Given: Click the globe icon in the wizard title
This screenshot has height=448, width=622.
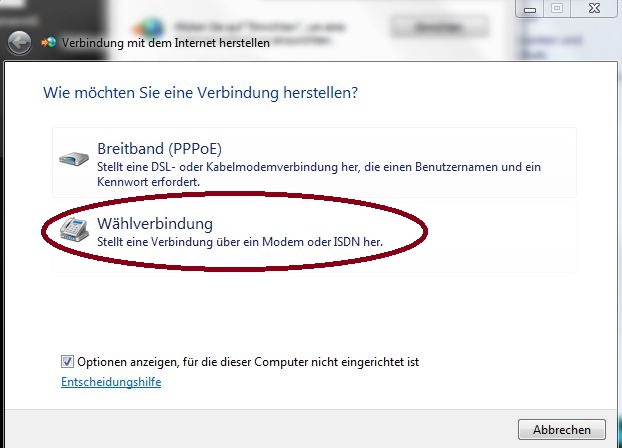Looking at the screenshot, I should (49, 42).
